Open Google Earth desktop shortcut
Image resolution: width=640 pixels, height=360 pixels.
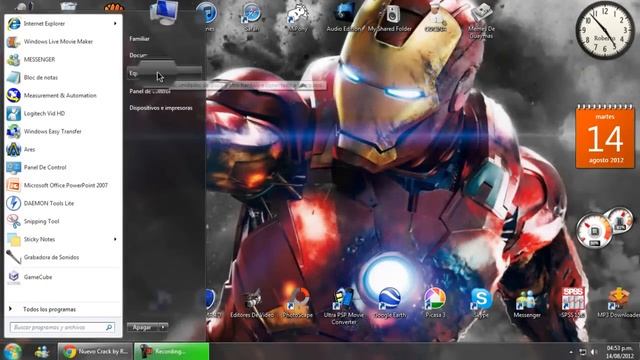(x=390, y=304)
